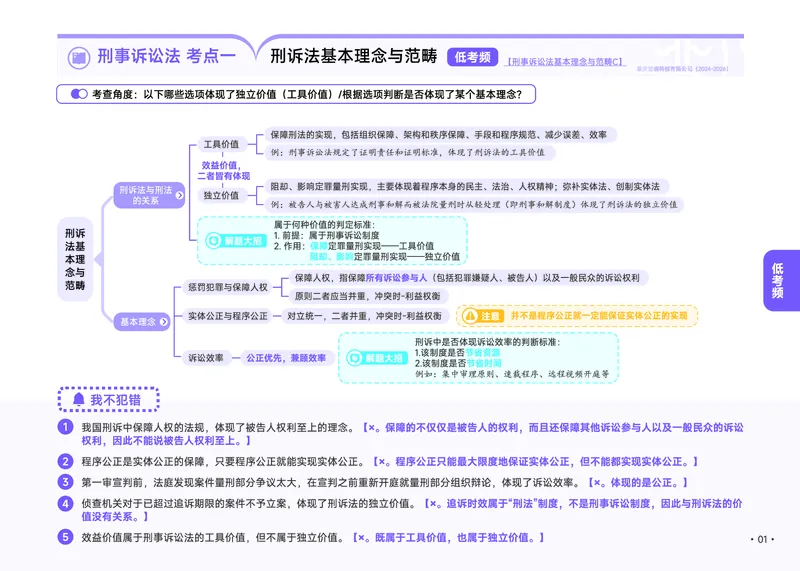The height and width of the screenshot is (571, 800).
Task: Click the highlighted text 所有诉讼参与人
Action: [x=396, y=278]
